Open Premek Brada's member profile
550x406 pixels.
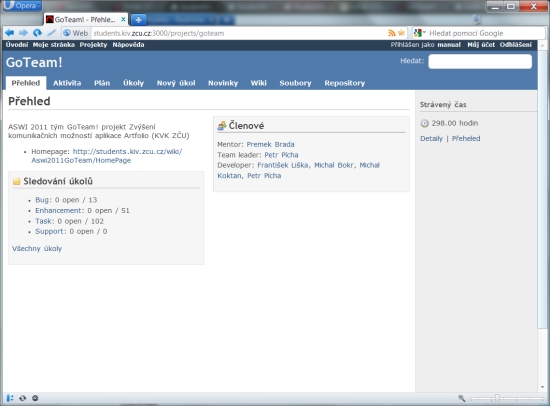(x=270, y=144)
